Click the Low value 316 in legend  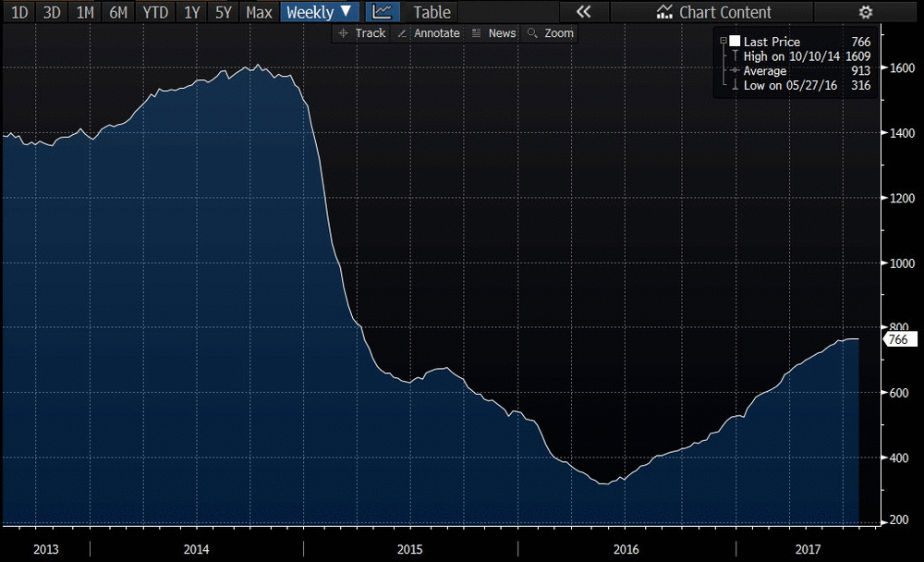click(x=861, y=86)
